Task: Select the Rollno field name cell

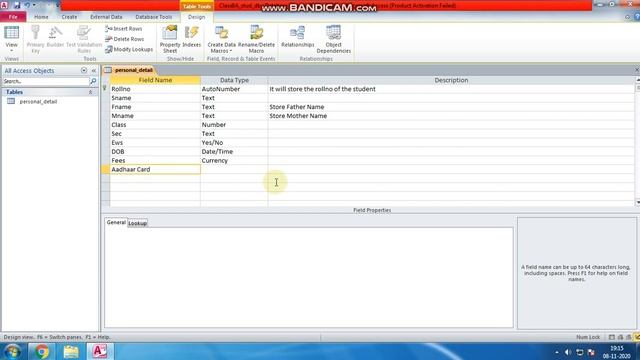Action: [155, 89]
